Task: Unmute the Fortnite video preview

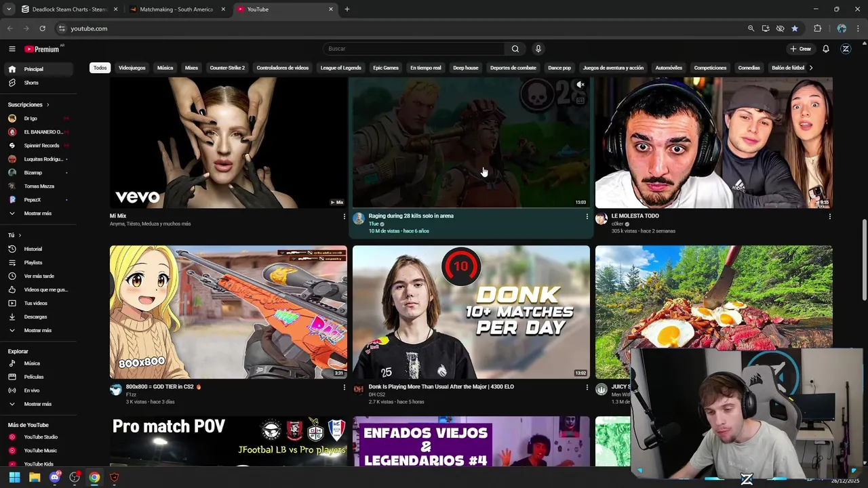Action: 580,85
